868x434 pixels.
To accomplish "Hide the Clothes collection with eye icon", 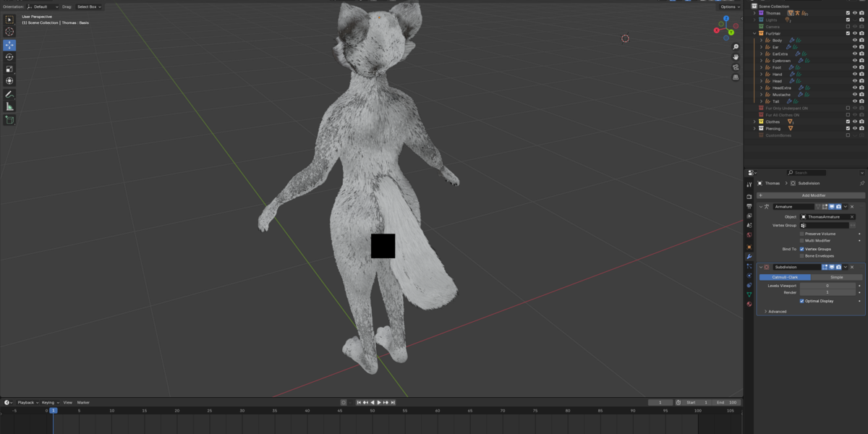I will coord(854,122).
